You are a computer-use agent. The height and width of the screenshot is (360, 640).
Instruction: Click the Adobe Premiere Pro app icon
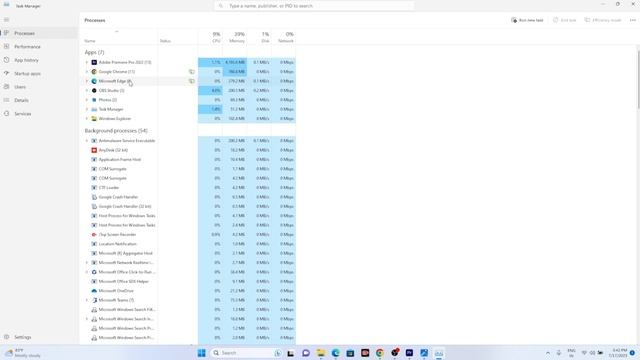[x=94, y=62]
